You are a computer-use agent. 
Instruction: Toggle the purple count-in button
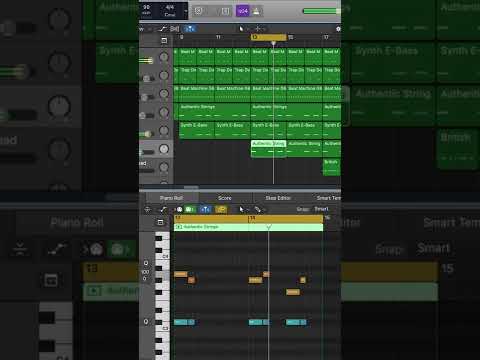(x=243, y=11)
